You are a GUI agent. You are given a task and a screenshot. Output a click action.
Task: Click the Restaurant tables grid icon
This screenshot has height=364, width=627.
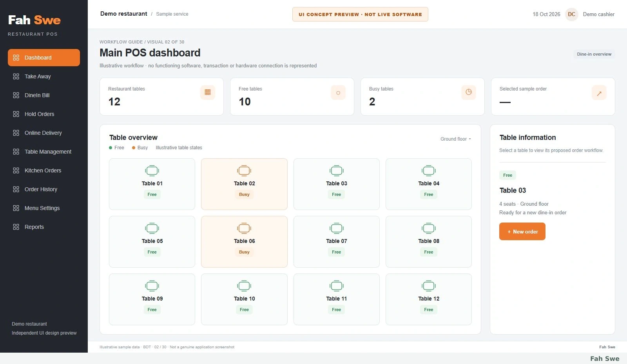coord(208,92)
